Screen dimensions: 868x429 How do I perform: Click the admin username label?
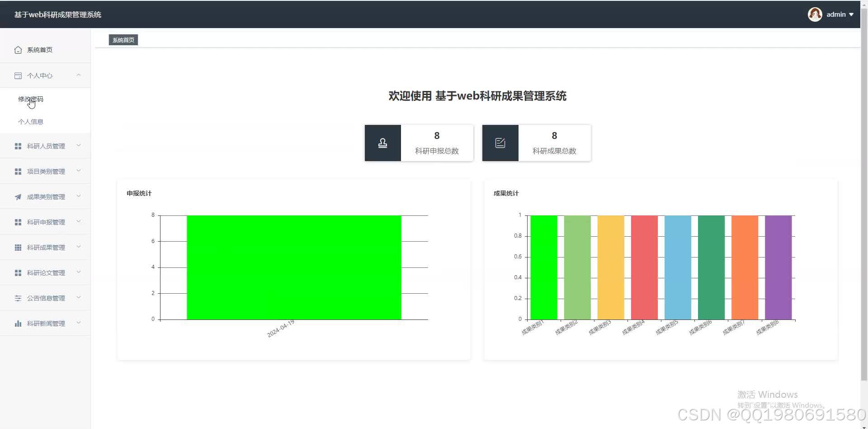tap(836, 14)
